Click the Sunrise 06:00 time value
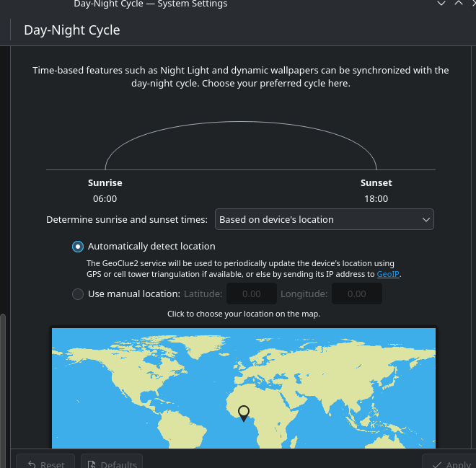Image resolution: width=476 pixels, height=468 pixels. click(105, 199)
